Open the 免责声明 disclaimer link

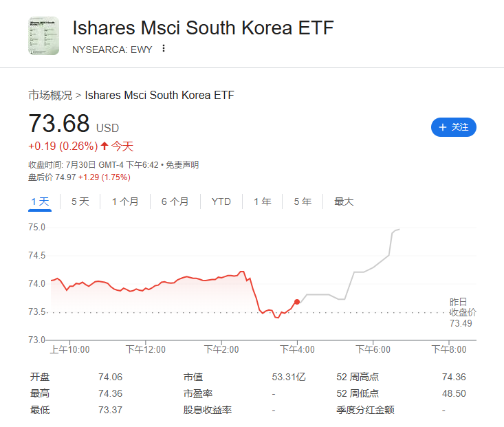(x=182, y=165)
